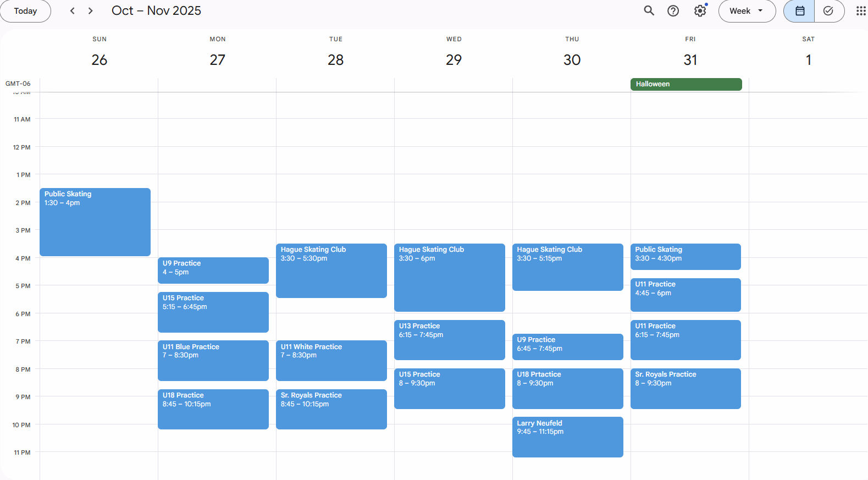
Task: Open Sunday Public Skating 1:30 – 4pm event
Action: coord(95,222)
